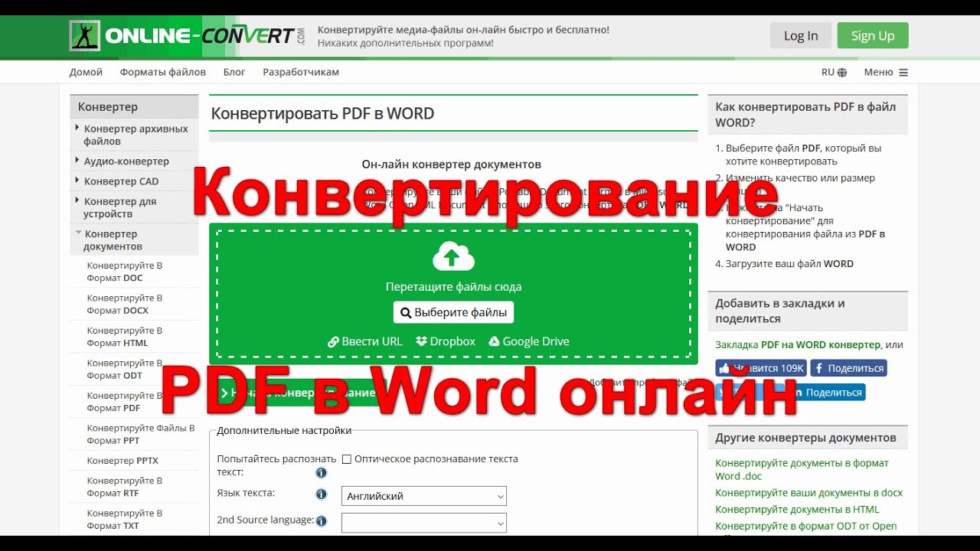This screenshot has width=980, height=551.
Task: Open Конвертируйте В Формат DOCX
Action: 125,304
